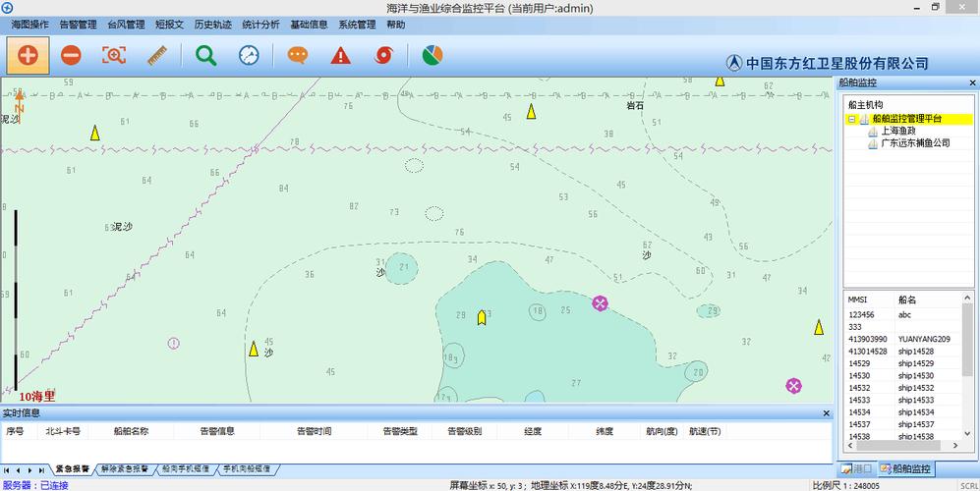Open the 告警管理 menu
This screenshot has width=980, height=491.
[x=78, y=25]
